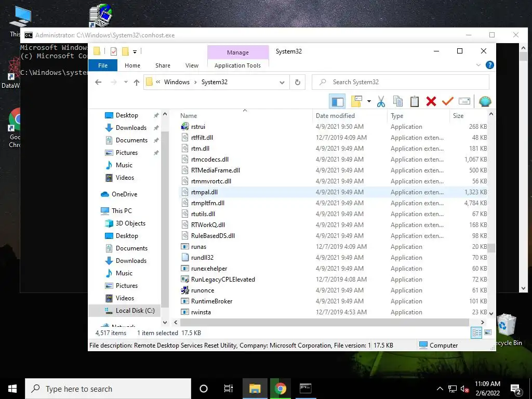Expand the hidden breadcrumb path chevrons
The image size is (532, 399).
158,82
